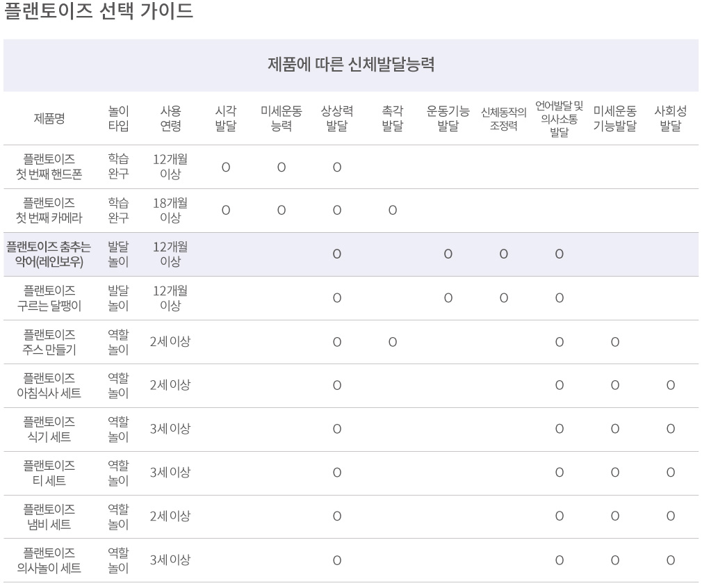Click the 사회성 발달 mark for 의사놀이 세트

[x=671, y=560]
